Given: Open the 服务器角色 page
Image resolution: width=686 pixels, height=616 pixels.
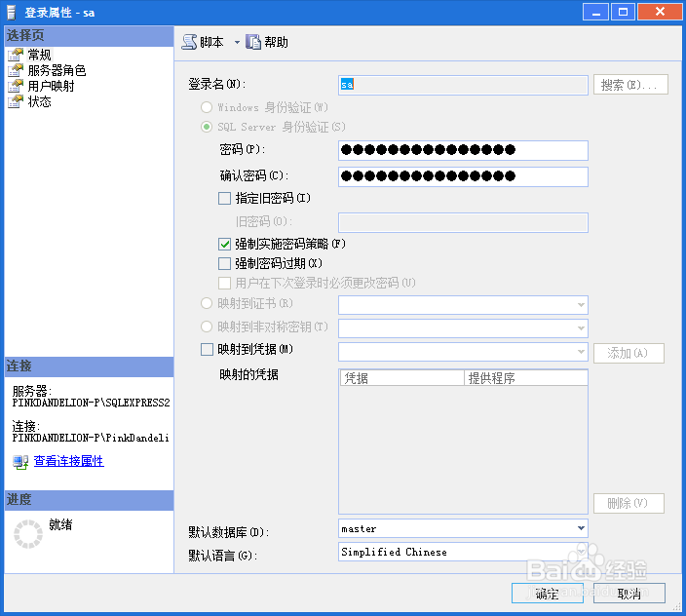Looking at the screenshot, I should pos(57,70).
